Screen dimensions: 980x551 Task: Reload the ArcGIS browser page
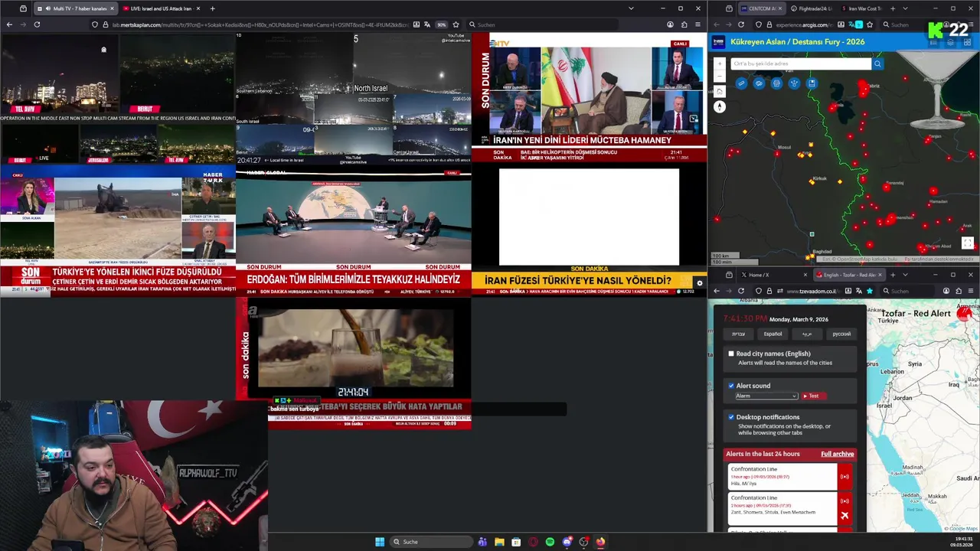click(741, 24)
